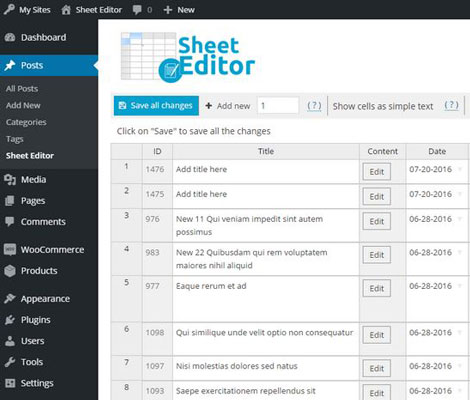Click ID cell 1093
This screenshot has height=400, width=470.
157,391
